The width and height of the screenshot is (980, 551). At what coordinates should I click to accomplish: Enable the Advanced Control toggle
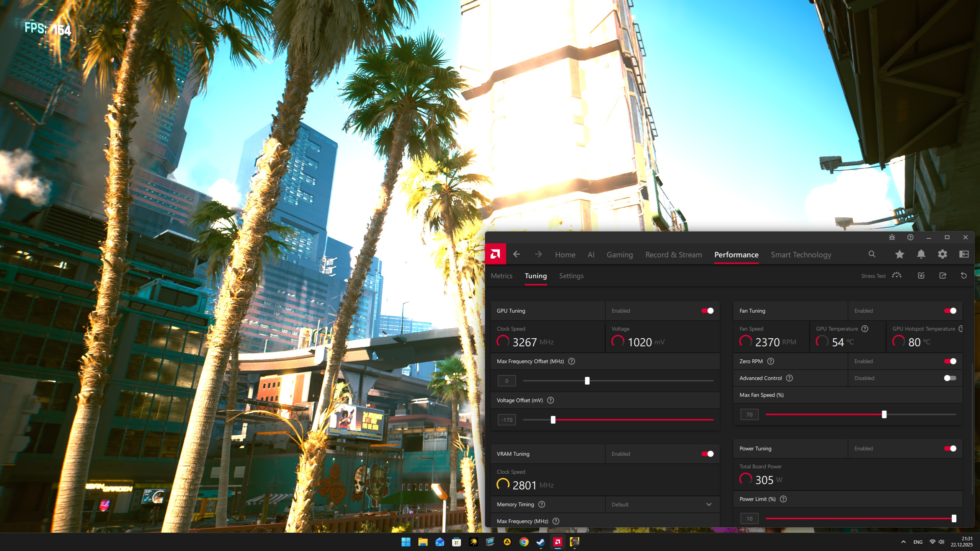tap(950, 378)
